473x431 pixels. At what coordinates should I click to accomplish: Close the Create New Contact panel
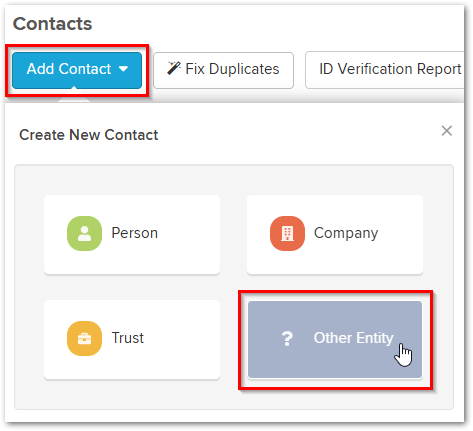pyautogui.click(x=447, y=131)
